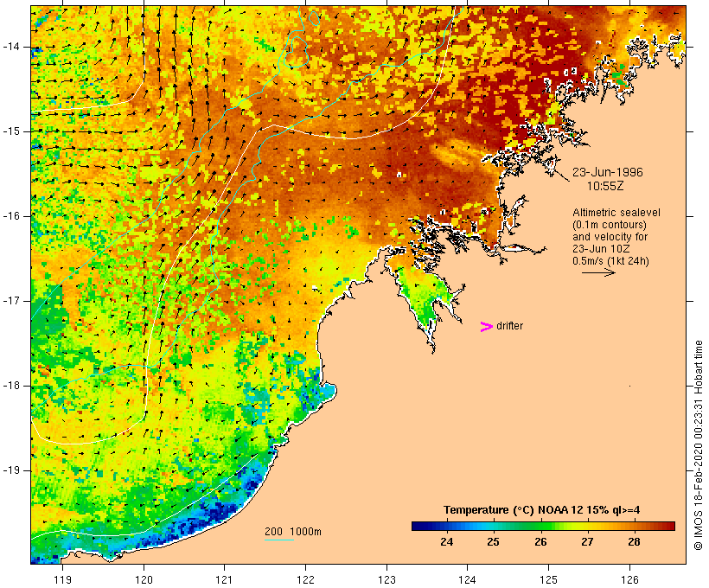Click latitude axis label '-17'
This screenshot has width=709, height=588.
(x=10, y=301)
